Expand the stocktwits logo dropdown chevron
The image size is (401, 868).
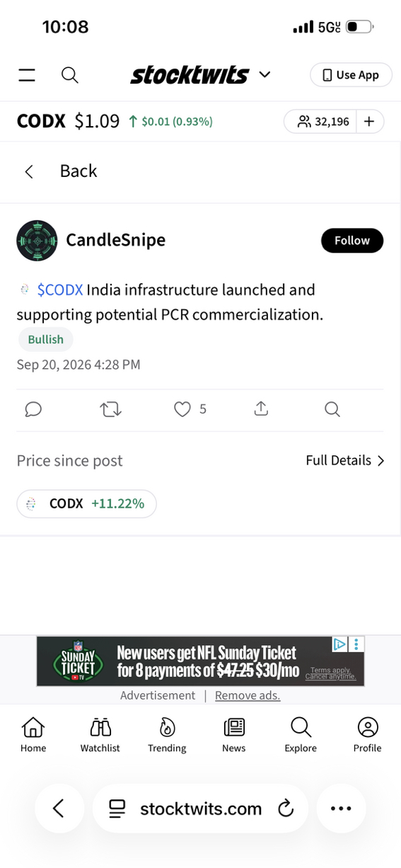(265, 74)
